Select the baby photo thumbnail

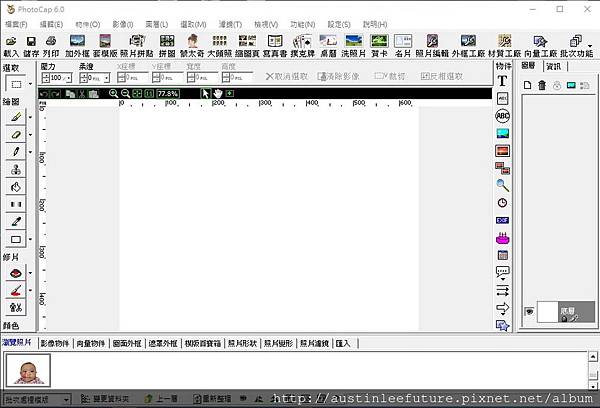point(28,370)
